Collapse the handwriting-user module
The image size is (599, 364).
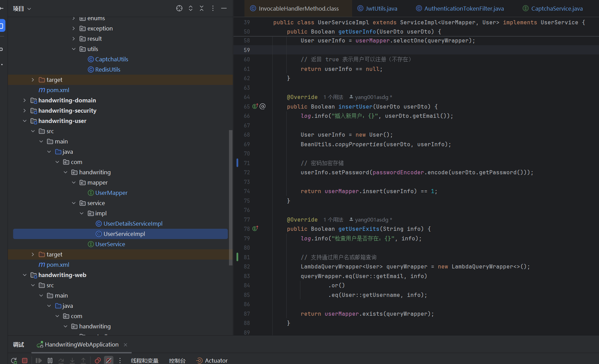pos(24,121)
